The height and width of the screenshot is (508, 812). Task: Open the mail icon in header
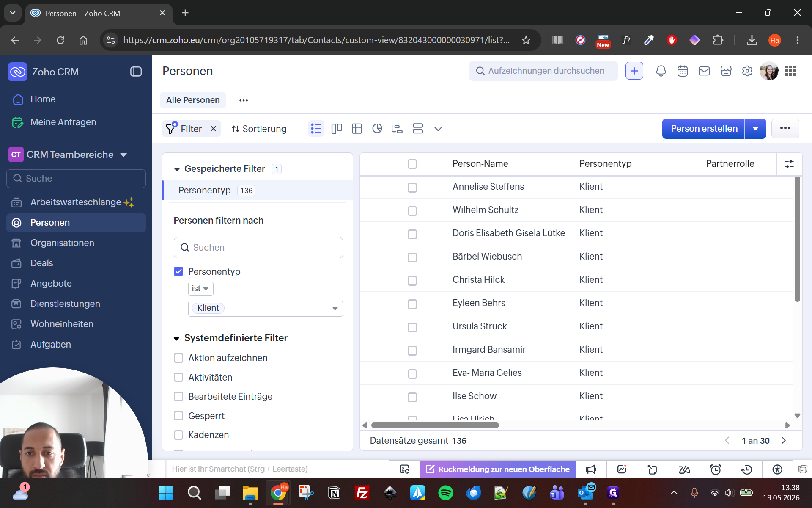pos(704,71)
